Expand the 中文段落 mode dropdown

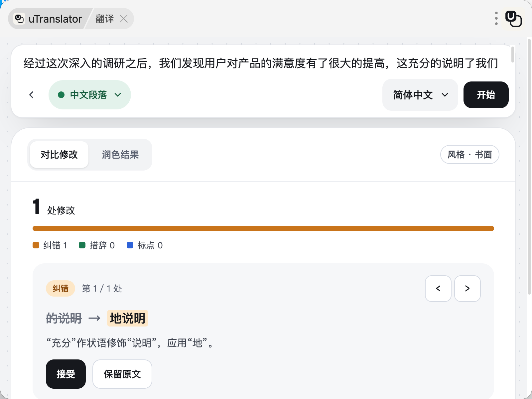89,95
